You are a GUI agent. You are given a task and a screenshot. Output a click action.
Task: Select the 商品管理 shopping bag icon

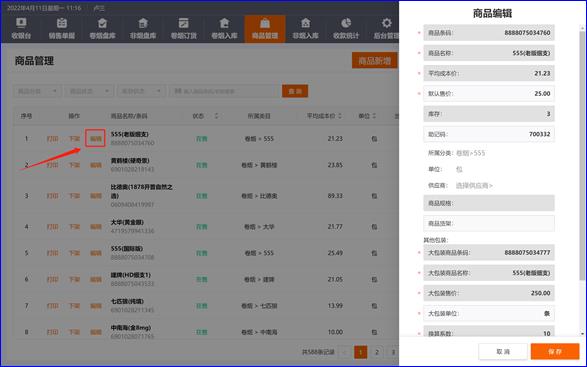265,23
